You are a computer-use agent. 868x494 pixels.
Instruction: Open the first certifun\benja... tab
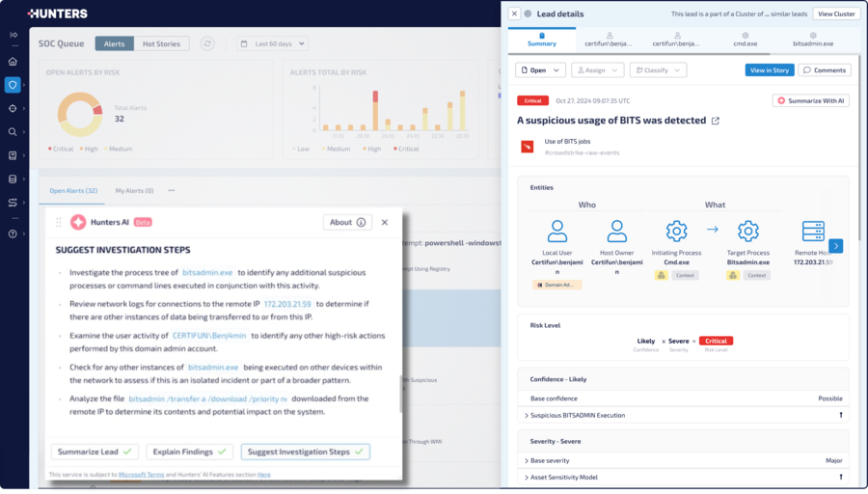coord(609,40)
